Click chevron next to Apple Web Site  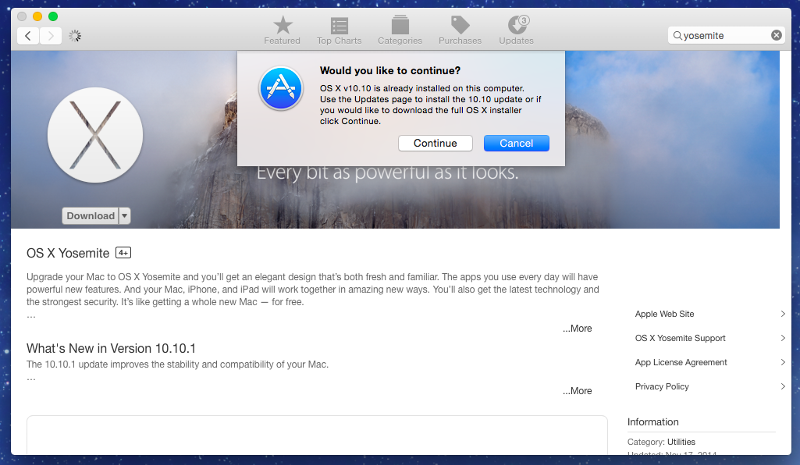(x=783, y=314)
